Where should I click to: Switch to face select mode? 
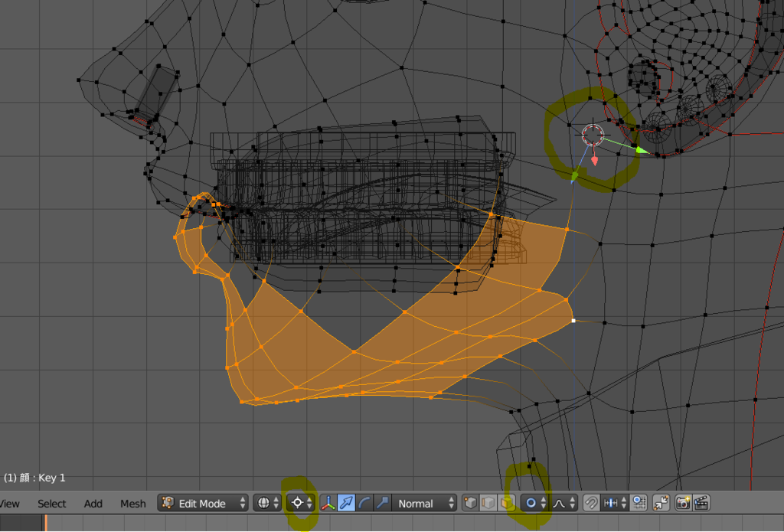507,503
